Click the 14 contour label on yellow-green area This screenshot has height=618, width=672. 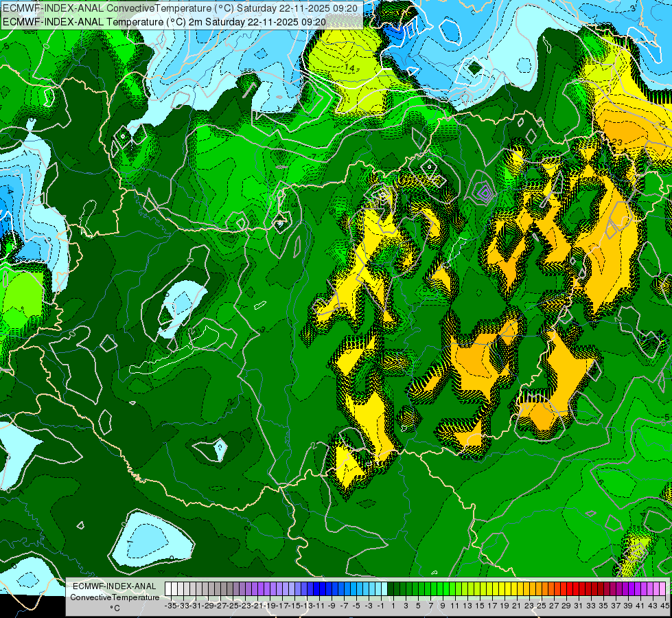coord(349,68)
